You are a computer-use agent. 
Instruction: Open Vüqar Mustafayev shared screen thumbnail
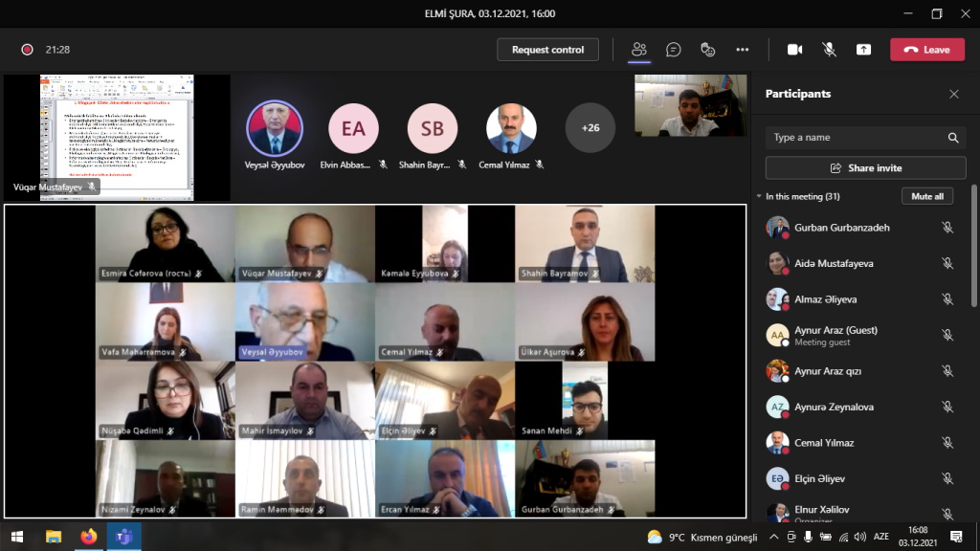pos(117,138)
